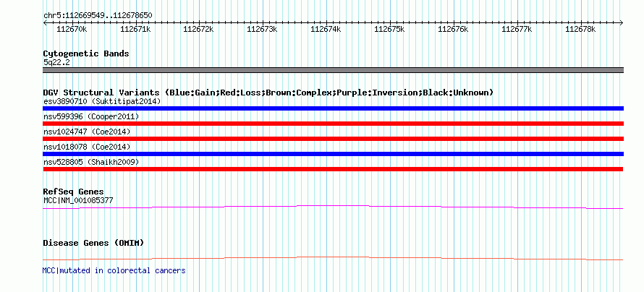Open variant label esv3890710 (Suktitipat2014)
The height and width of the screenshot is (292, 644).
click(102, 101)
